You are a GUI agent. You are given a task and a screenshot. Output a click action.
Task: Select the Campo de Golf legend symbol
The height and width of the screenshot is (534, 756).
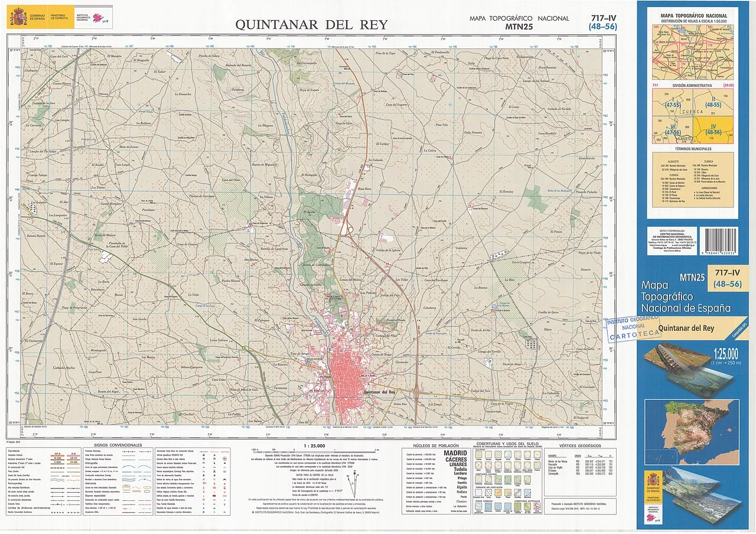526,506
